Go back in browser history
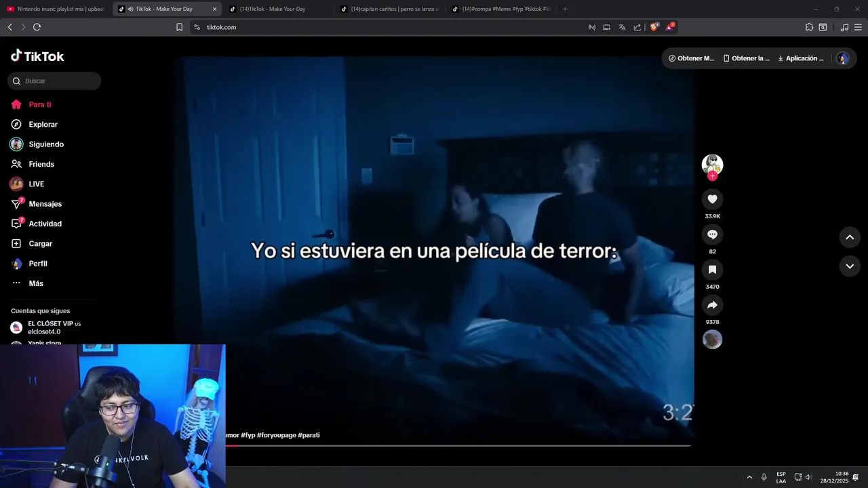Viewport: 868px width, 488px height. coord(9,27)
